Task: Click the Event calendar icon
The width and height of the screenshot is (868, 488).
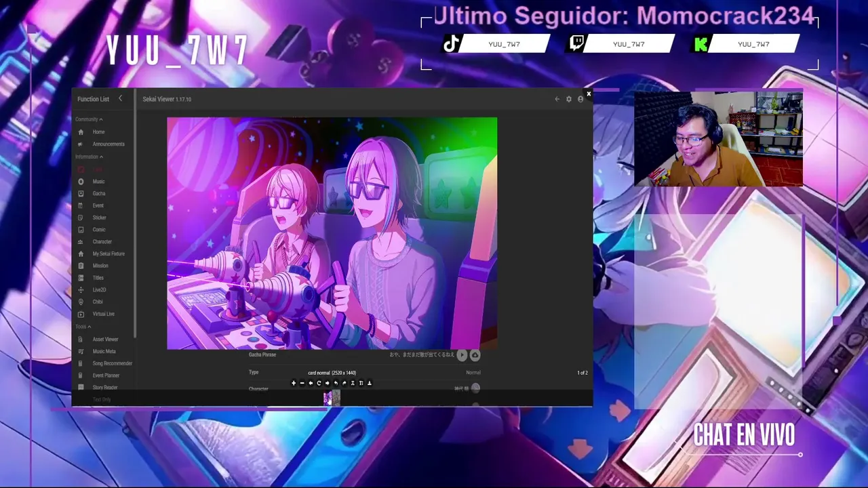Action: click(x=81, y=205)
